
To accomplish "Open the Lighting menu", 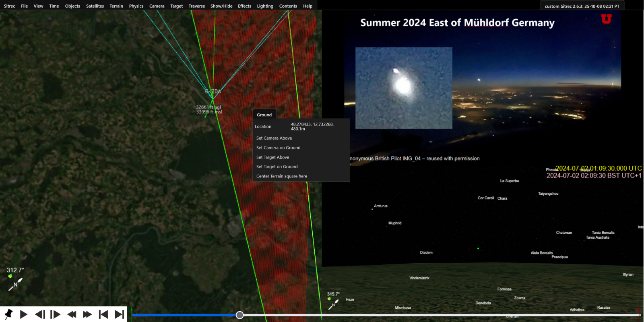I will tap(265, 6).
